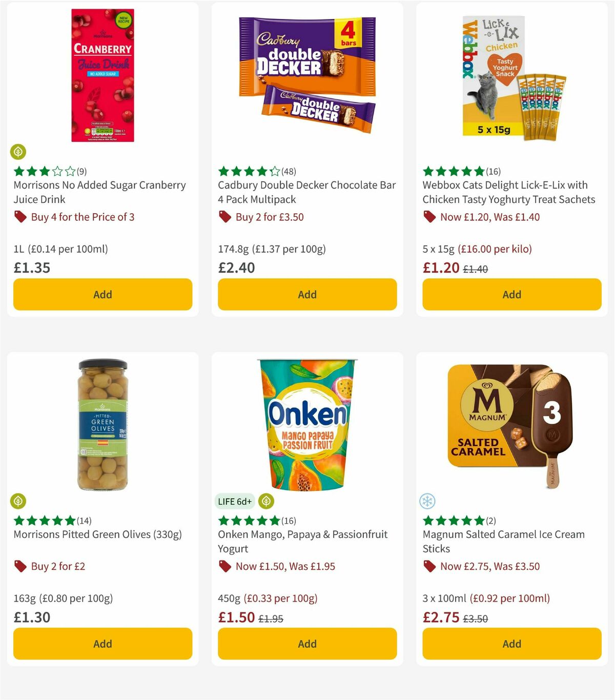Click the leaf icon on Cranberry Juice Drink
Image resolution: width=615 pixels, height=700 pixels.
click(19, 152)
